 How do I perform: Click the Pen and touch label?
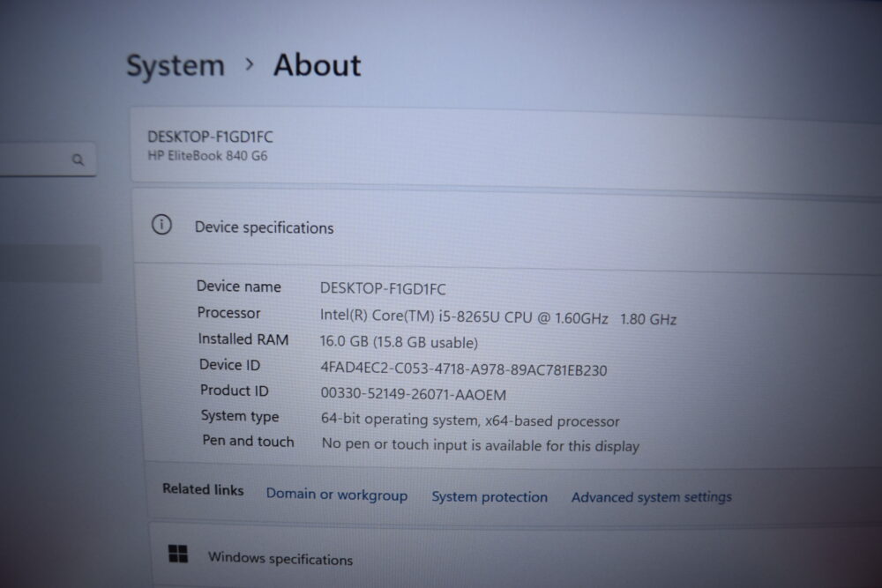pos(248,441)
